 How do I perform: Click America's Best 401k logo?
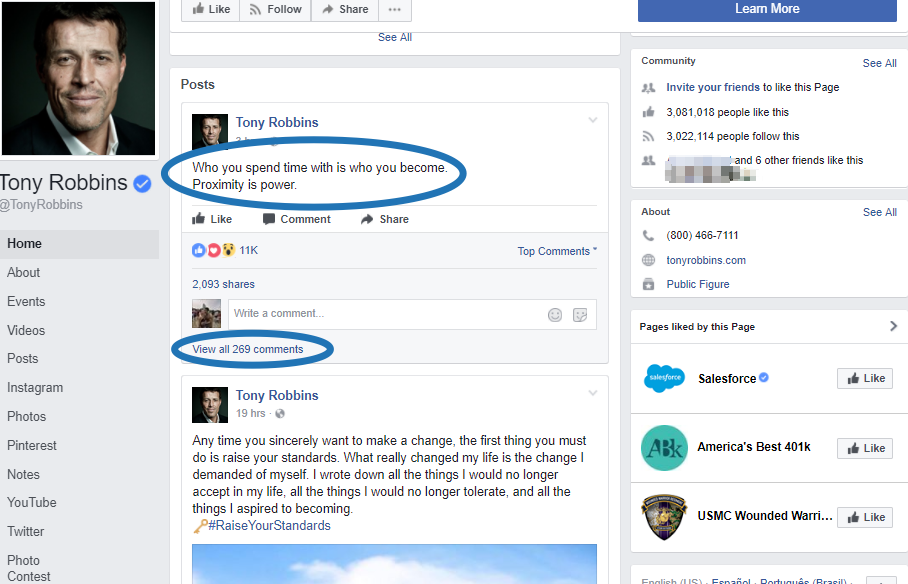coord(664,448)
